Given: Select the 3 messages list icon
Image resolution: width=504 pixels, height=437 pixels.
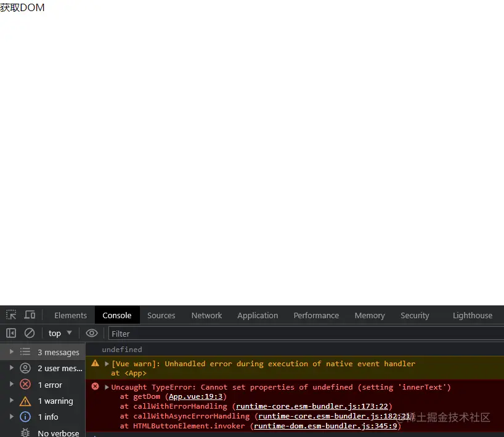Looking at the screenshot, I should [x=25, y=352].
